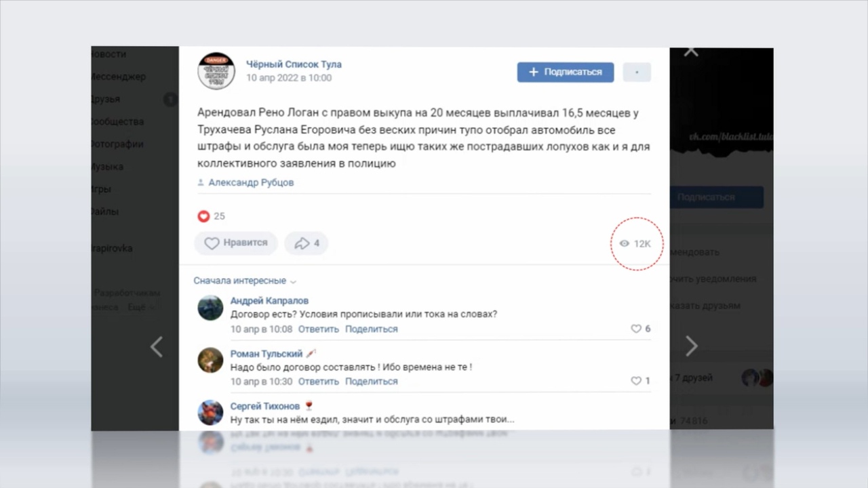Share the post via arrow icon
This screenshot has height=488, width=868.
[x=307, y=243]
